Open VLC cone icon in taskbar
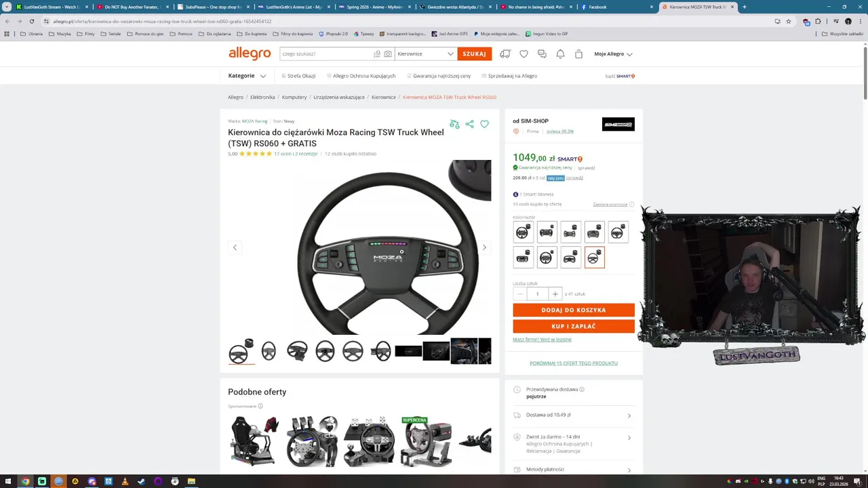Screen dimensions: 868x488 coord(125,481)
